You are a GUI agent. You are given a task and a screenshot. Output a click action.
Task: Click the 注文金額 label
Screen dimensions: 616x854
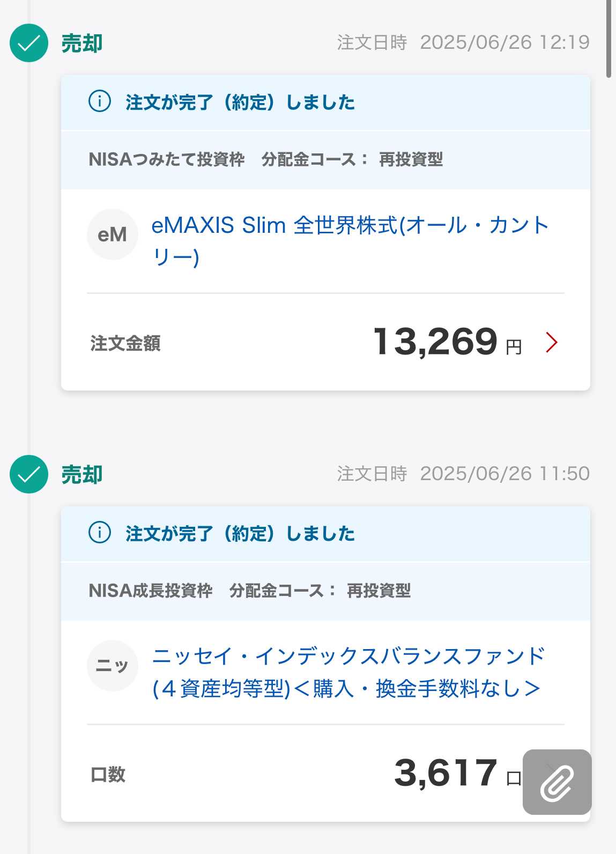click(x=125, y=343)
